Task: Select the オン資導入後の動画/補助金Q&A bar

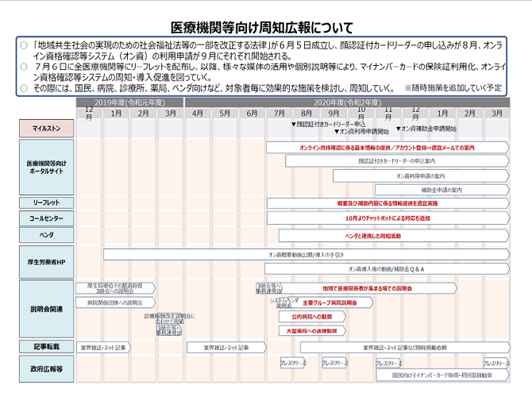Action: coord(387,268)
